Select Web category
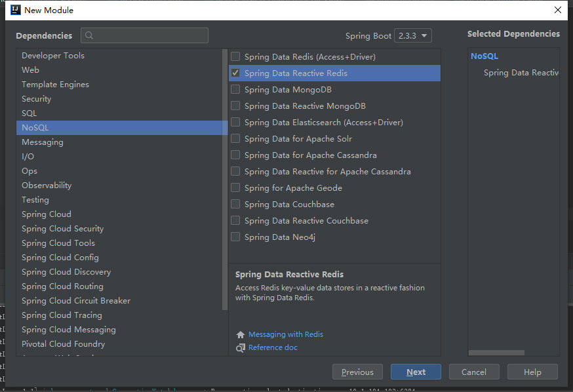 tap(119, 69)
